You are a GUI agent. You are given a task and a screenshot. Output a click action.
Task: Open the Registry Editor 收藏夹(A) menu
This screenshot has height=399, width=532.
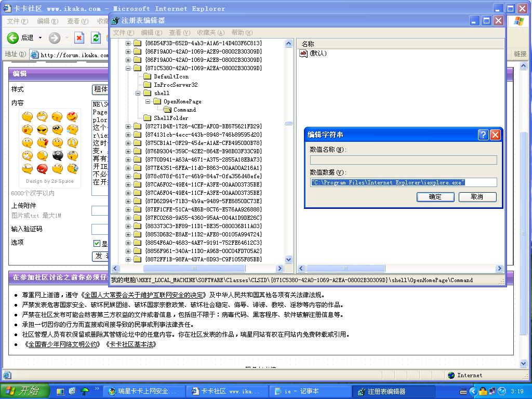(211, 33)
